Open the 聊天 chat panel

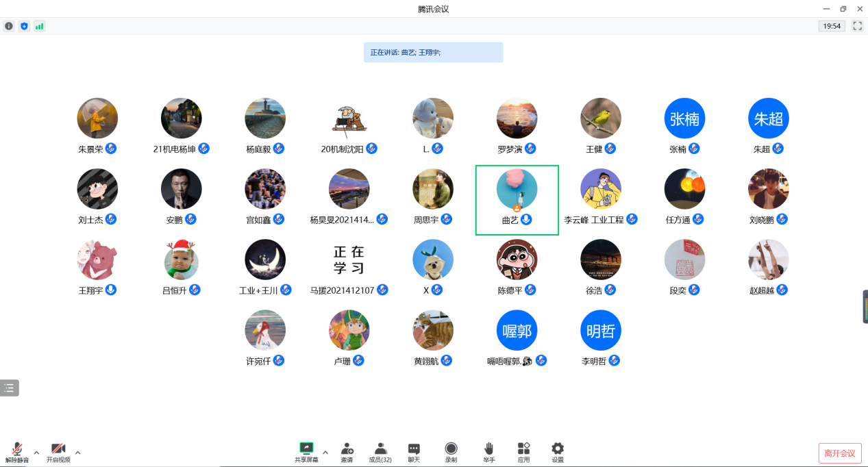coord(414,451)
